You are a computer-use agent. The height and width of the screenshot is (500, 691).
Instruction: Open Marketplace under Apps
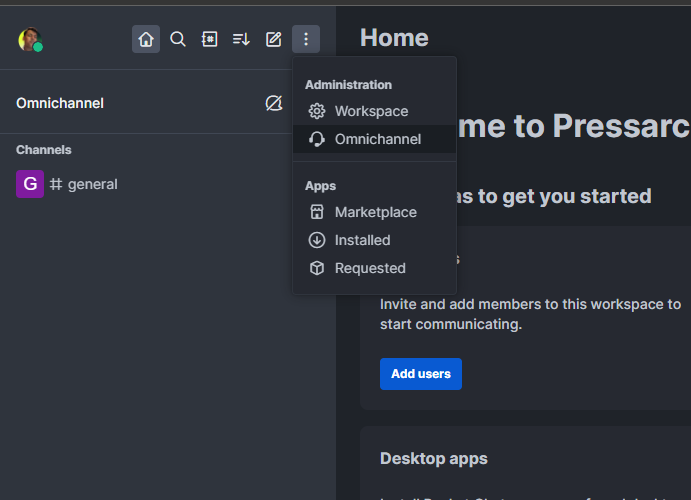pos(375,212)
